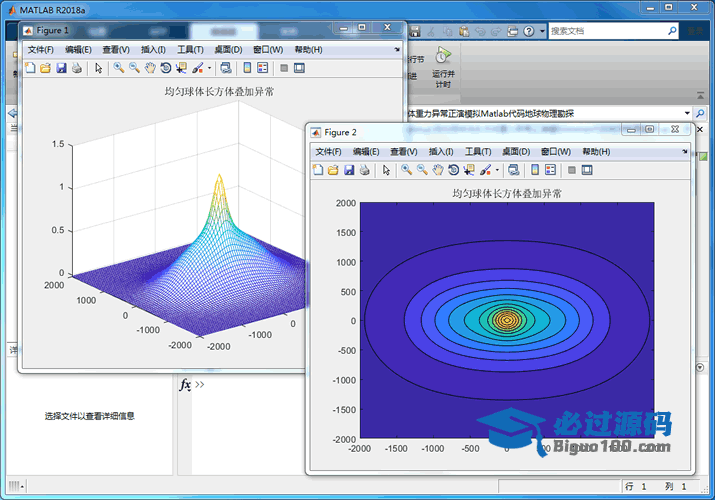Activate Zoom Out tool in Figure 1
The image size is (715, 500).
pyautogui.click(x=134, y=68)
